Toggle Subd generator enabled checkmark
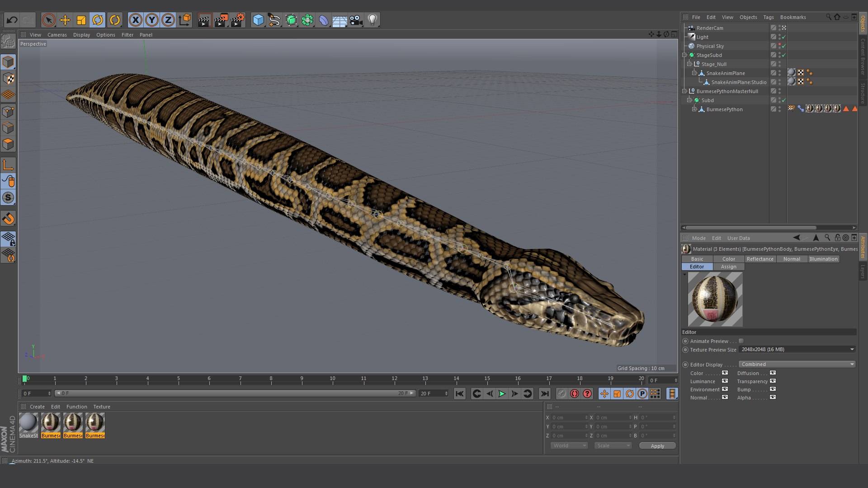868x488 pixels. click(x=784, y=100)
